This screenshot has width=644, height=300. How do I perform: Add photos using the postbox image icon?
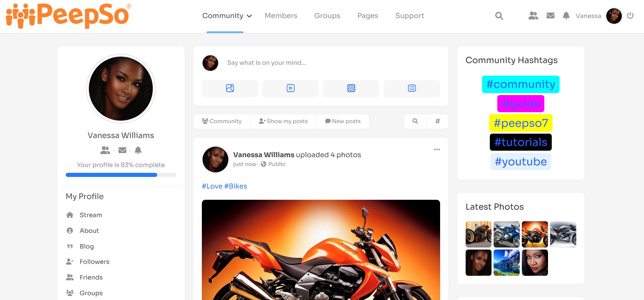pos(230,88)
